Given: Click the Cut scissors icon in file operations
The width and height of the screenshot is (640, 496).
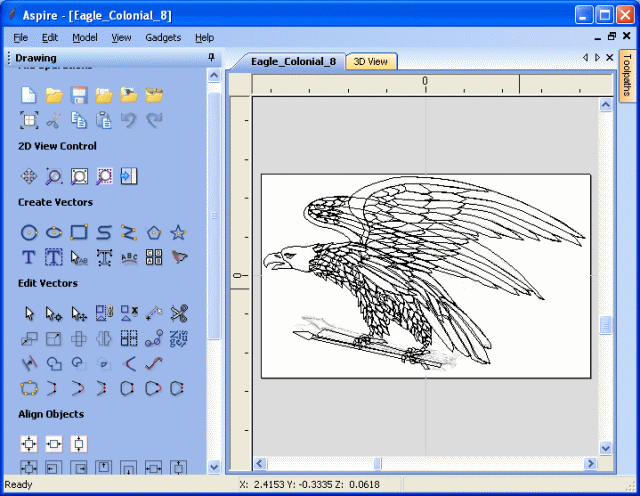Looking at the screenshot, I should pos(54,120).
